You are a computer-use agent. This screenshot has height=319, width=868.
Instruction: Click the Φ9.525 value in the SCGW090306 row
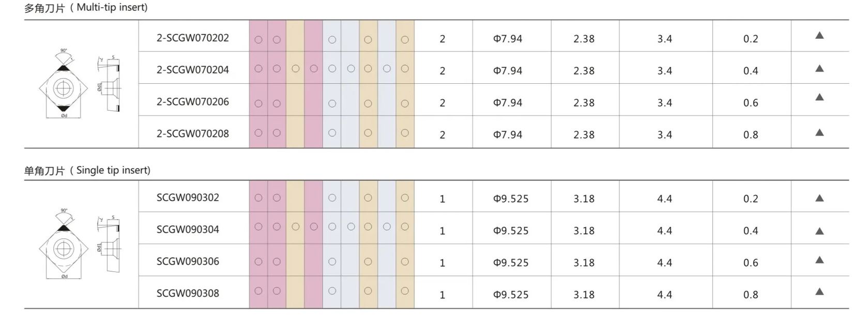point(511,263)
